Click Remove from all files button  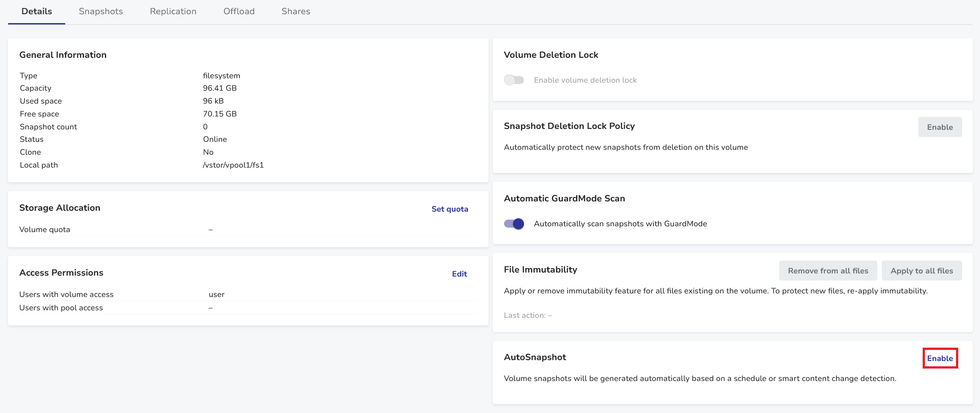(x=828, y=271)
